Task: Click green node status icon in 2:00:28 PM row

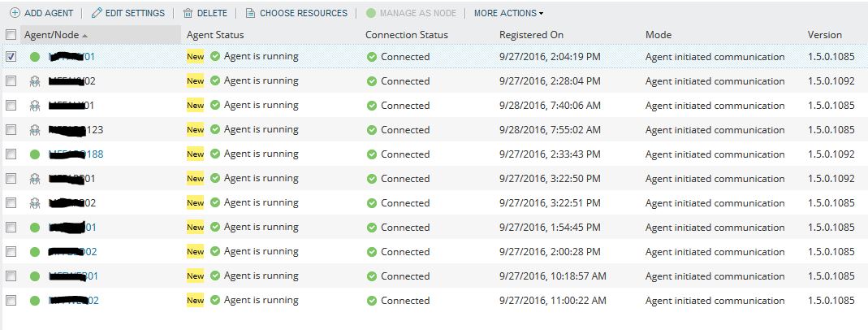Action: tap(35, 252)
